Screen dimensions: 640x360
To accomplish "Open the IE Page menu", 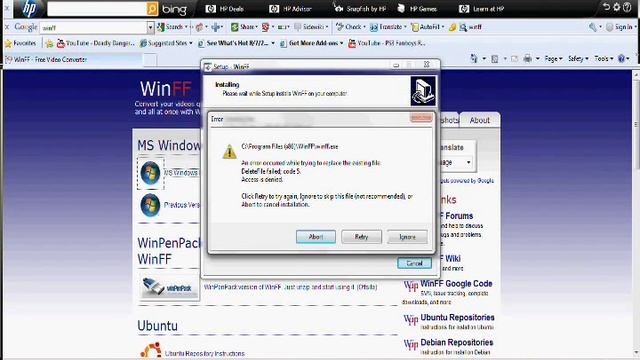I will [553, 59].
